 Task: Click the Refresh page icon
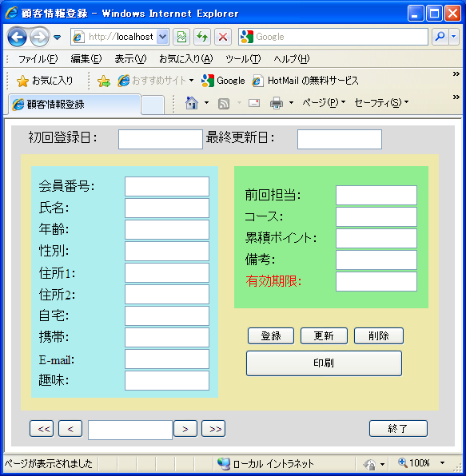pyautogui.click(x=202, y=37)
